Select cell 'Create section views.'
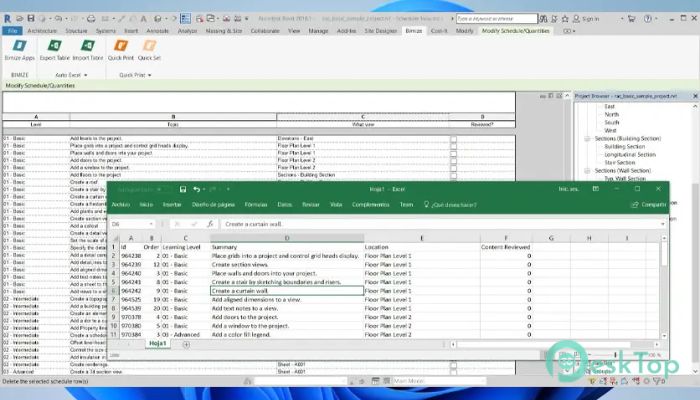The image size is (700, 400). tap(287, 265)
